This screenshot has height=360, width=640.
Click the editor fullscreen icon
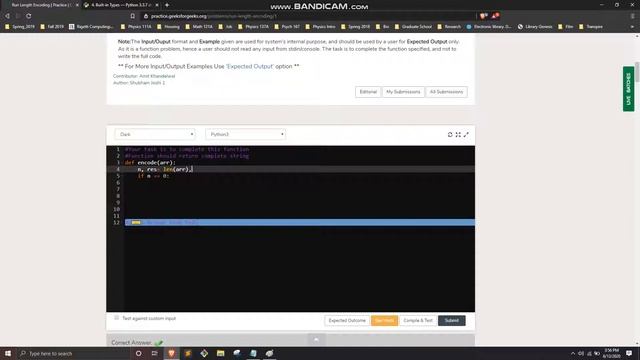click(x=458, y=134)
